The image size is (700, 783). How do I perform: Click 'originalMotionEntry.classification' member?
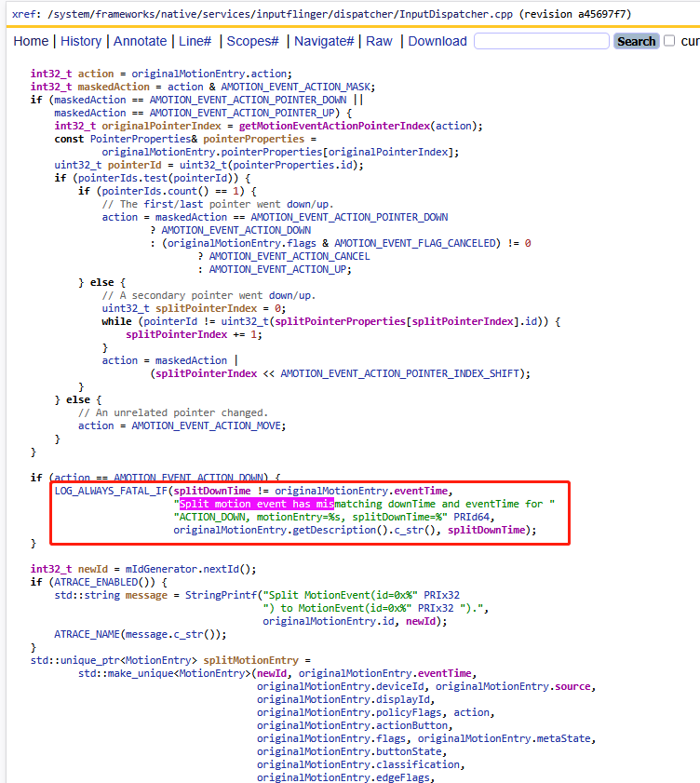(x=358, y=764)
